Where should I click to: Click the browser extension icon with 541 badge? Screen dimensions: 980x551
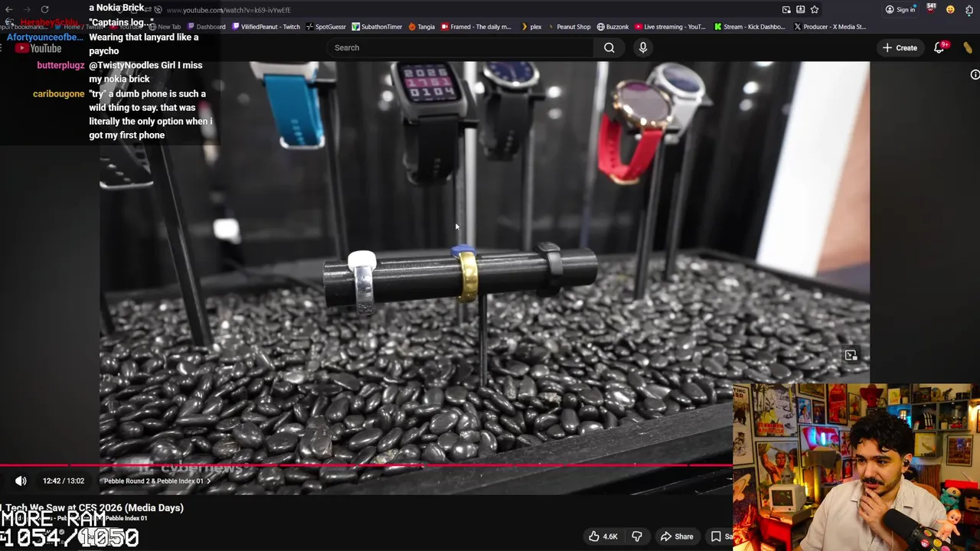[x=931, y=9]
